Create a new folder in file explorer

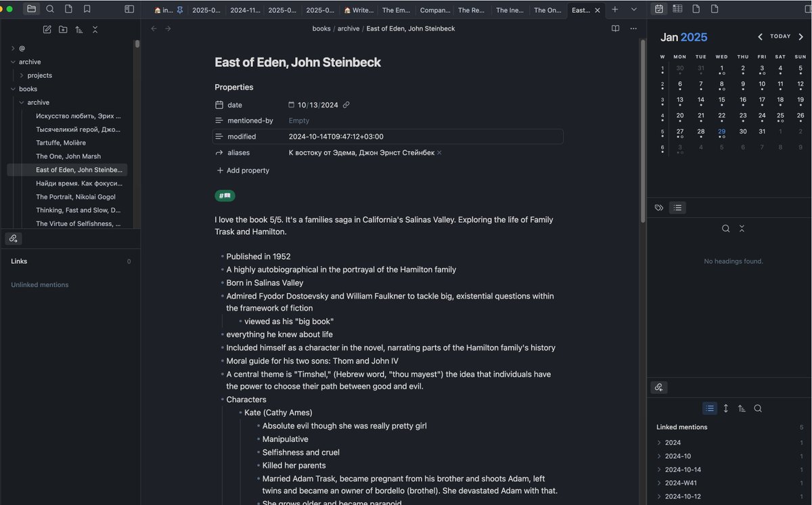tap(63, 29)
